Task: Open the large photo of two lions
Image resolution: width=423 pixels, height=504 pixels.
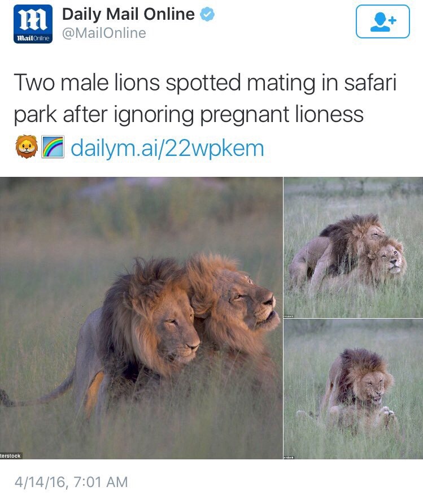Action: tap(141, 318)
